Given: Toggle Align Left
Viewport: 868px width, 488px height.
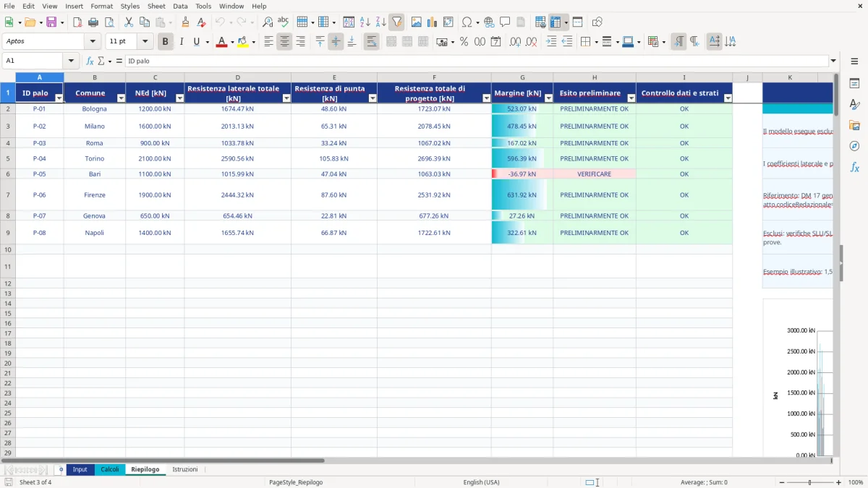Looking at the screenshot, I should (x=268, y=42).
